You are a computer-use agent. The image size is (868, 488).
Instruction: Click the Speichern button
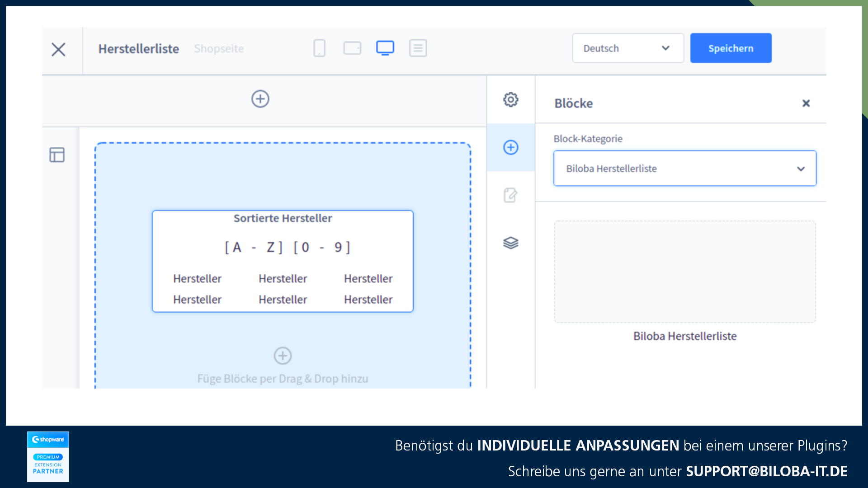coord(731,48)
